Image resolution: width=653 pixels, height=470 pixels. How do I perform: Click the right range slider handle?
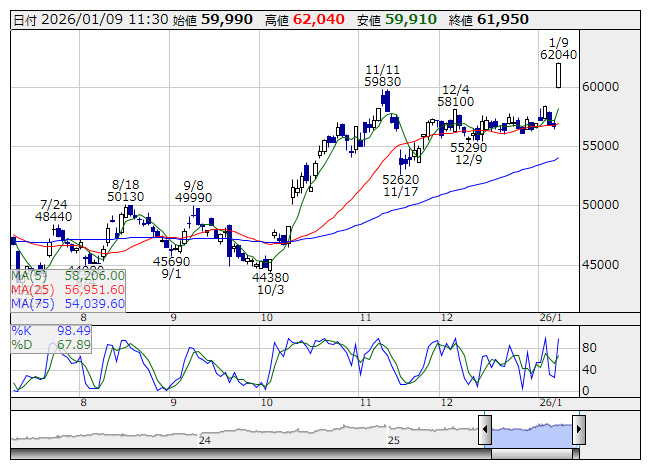(x=579, y=430)
